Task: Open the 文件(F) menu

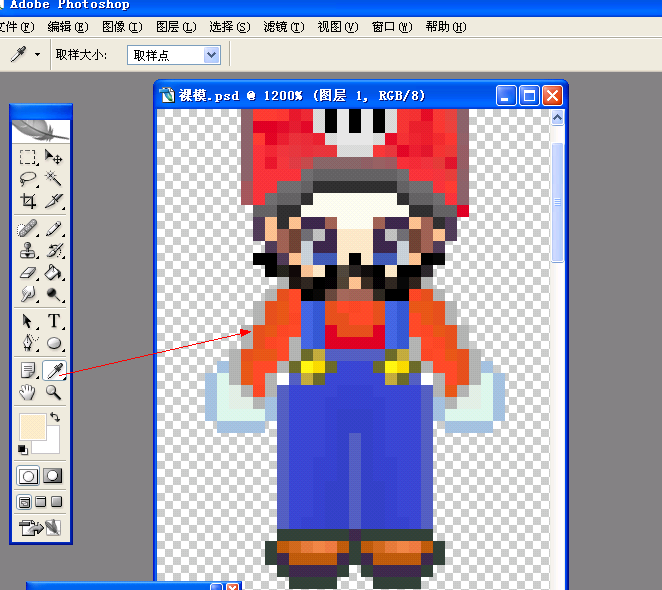Action: click(17, 27)
